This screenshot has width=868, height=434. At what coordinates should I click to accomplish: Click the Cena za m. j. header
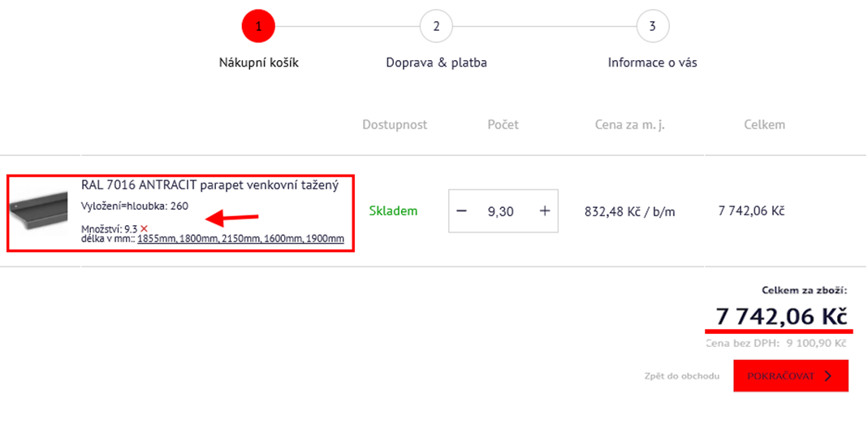629,124
